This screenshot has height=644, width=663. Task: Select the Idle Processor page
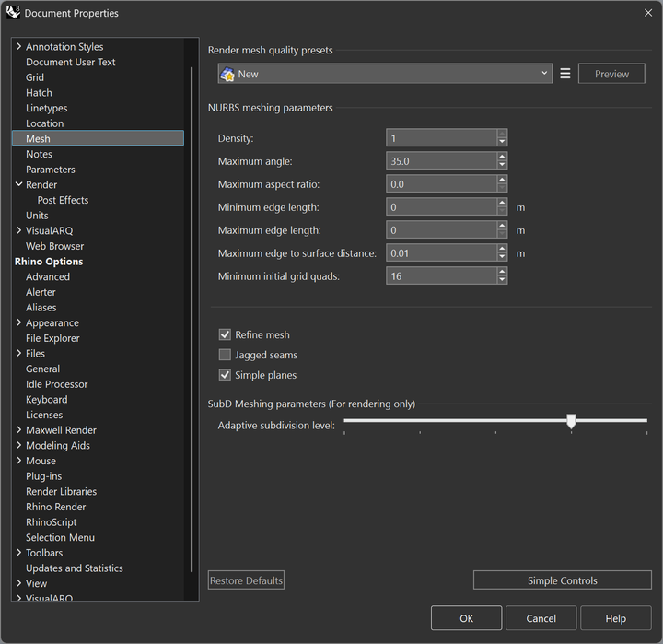[57, 384]
